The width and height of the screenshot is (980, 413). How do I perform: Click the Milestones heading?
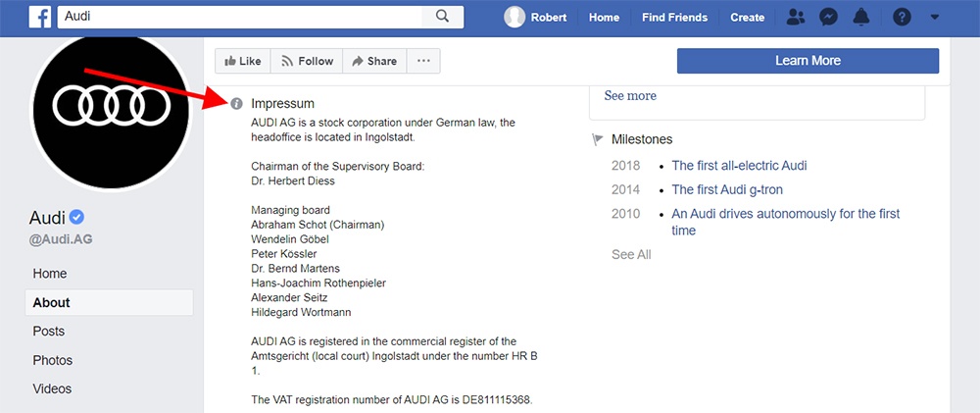click(x=642, y=139)
